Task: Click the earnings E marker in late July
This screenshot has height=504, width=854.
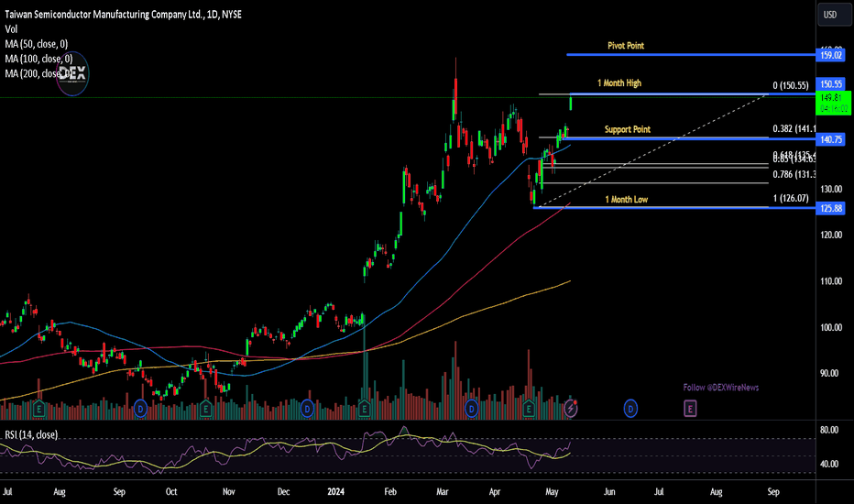Action: pos(38,408)
